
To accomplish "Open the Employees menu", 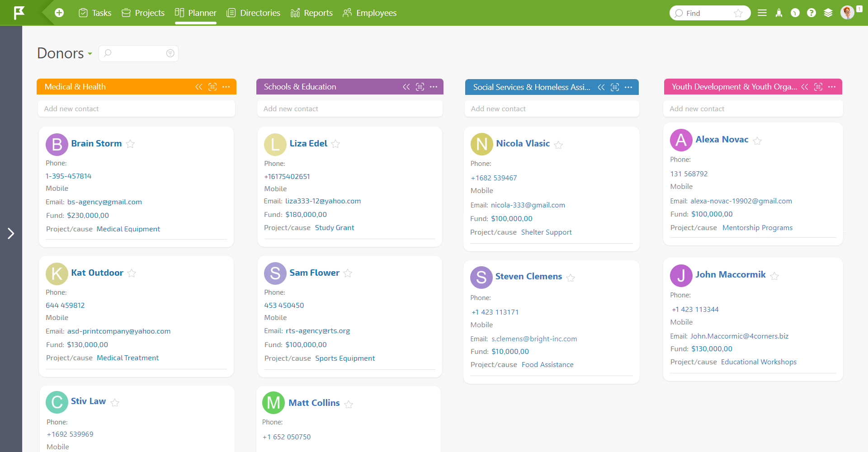I will (x=369, y=13).
